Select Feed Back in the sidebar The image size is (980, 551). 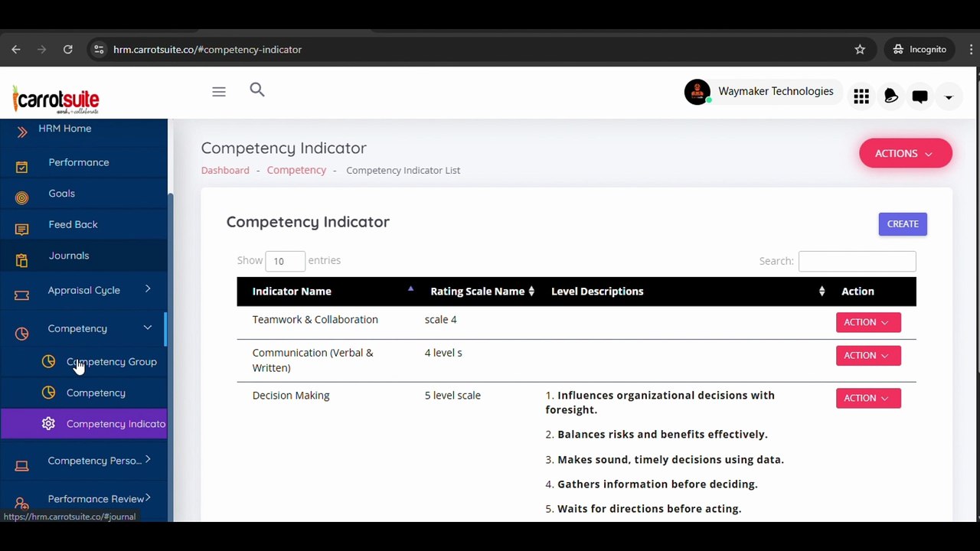point(73,224)
